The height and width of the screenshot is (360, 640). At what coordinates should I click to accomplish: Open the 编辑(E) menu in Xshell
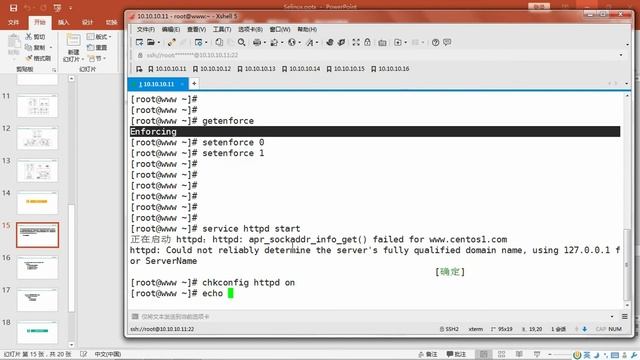tap(171, 29)
